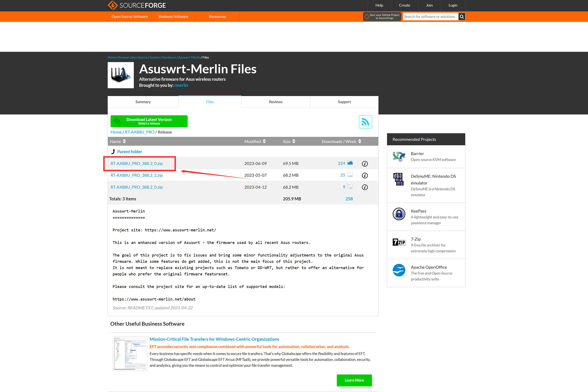588x392 pixels.
Task: Open info icon for 388.2_2 file
Action: [365, 175]
